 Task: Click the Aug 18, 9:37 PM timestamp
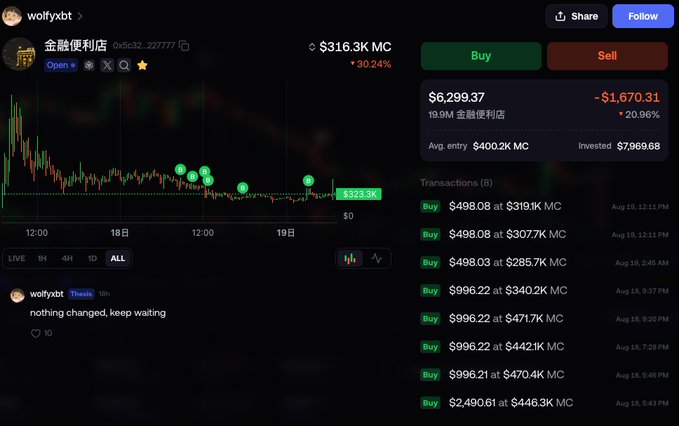642,291
